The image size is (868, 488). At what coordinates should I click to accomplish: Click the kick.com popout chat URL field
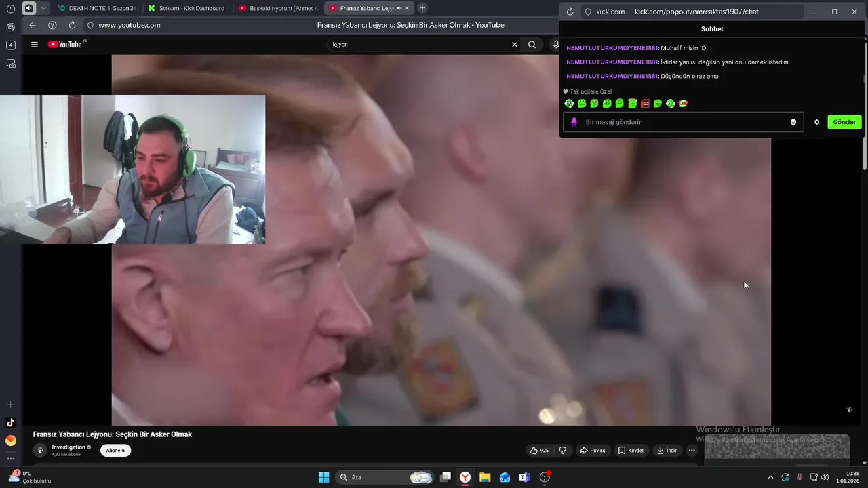coord(692,12)
